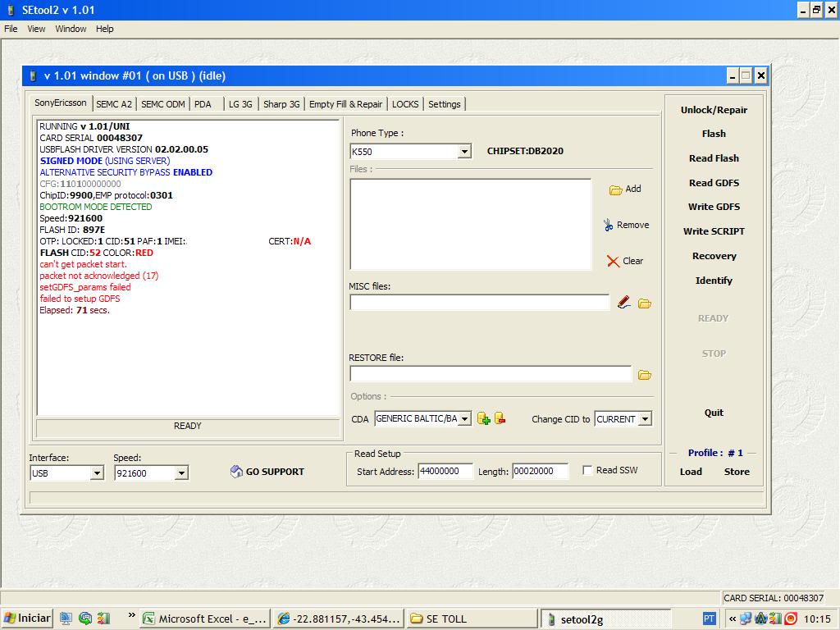Click the Remove file scissors icon

(x=608, y=225)
